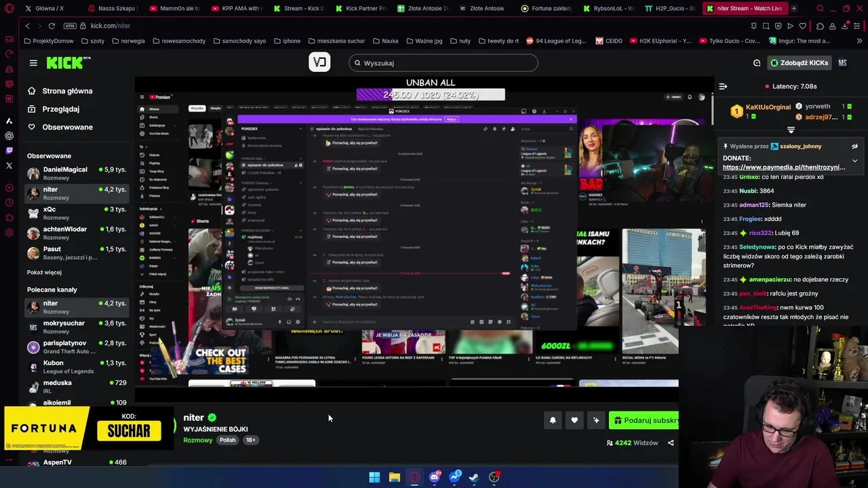
Task: Open the Rozmowy category link
Action: 198,440
